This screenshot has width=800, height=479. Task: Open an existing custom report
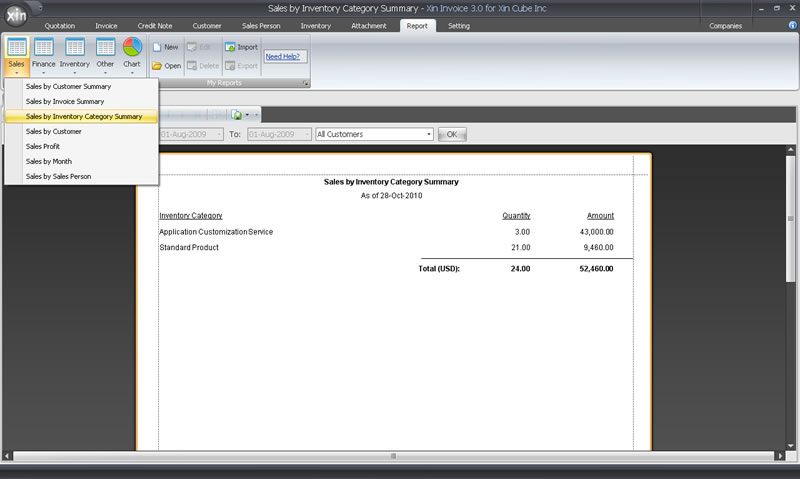point(166,66)
